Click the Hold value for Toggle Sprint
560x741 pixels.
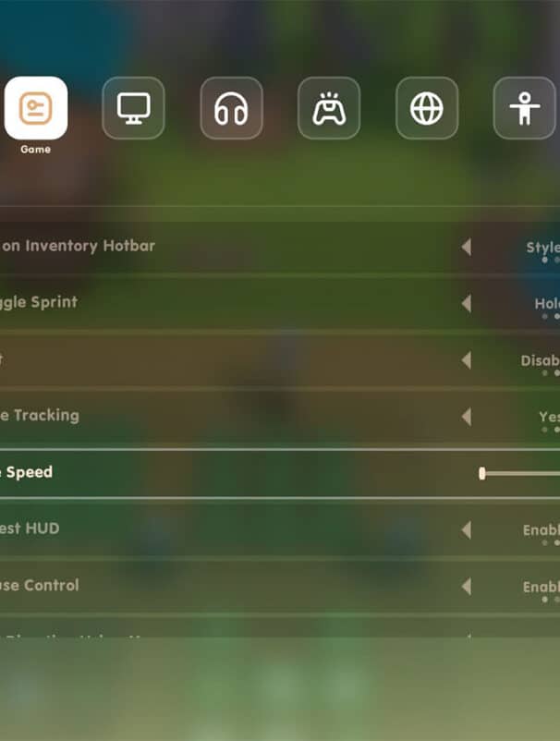coord(547,303)
